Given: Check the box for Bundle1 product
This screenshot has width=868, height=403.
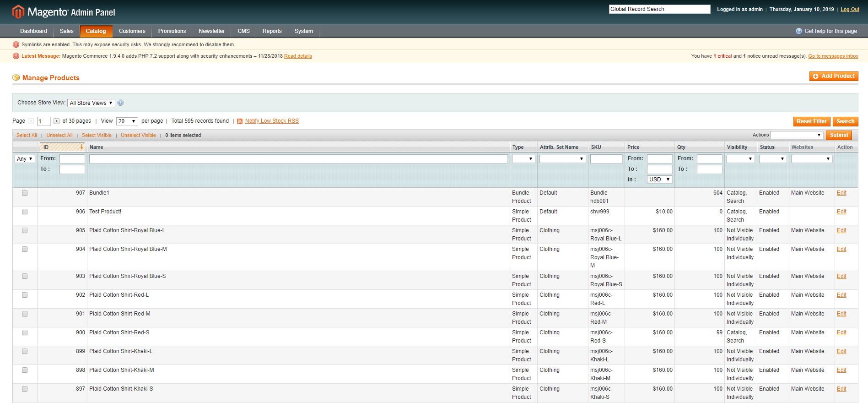Looking at the screenshot, I should [25, 193].
